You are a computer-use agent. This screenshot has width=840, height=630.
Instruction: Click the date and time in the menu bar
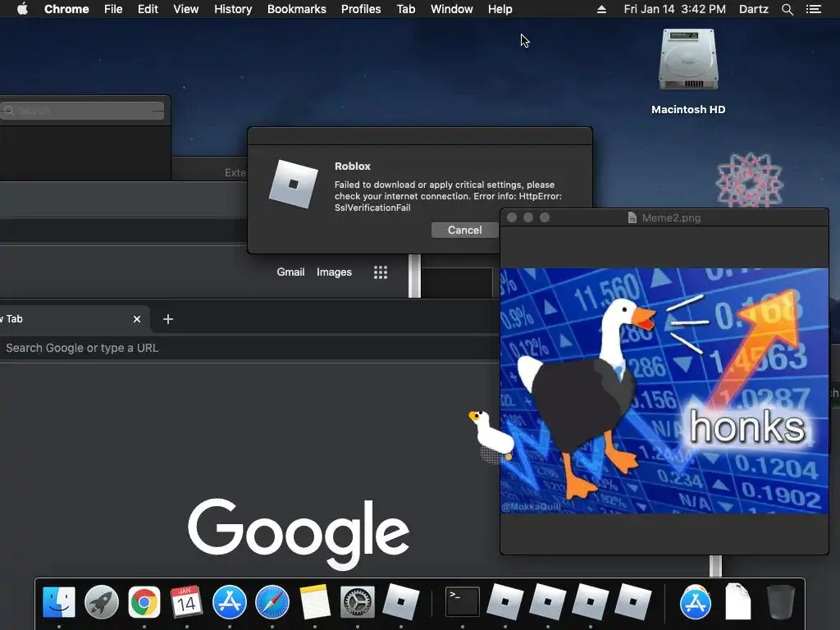(x=674, y=9)
